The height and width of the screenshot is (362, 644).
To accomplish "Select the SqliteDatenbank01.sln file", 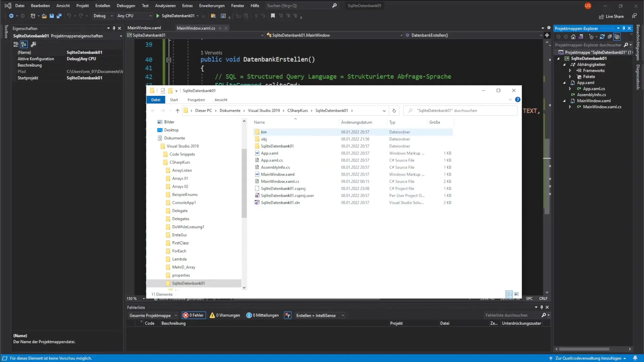I will pos(280,203).
